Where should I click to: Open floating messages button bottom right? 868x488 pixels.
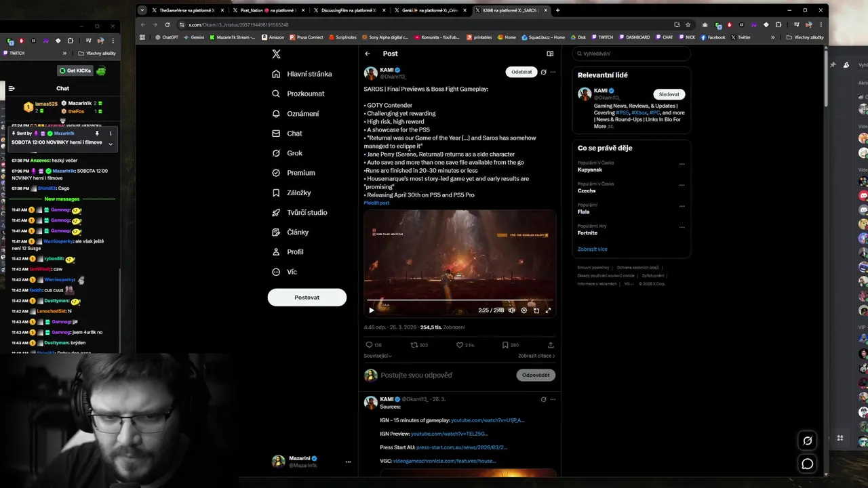tap(808, 464)
